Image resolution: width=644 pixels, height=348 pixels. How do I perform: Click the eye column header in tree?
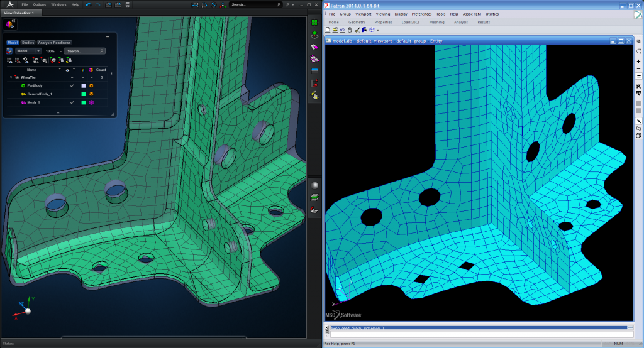coord(67,70)
